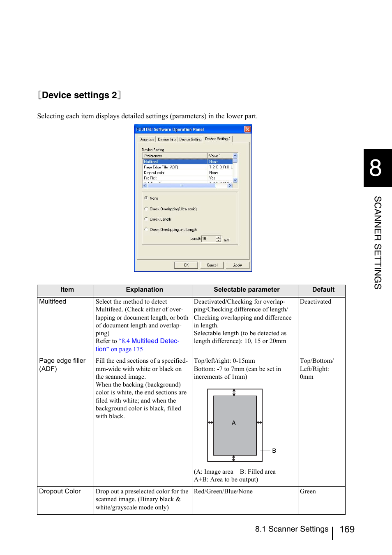Click the Yes value in the Pre-Pick row

click(212, 178)
